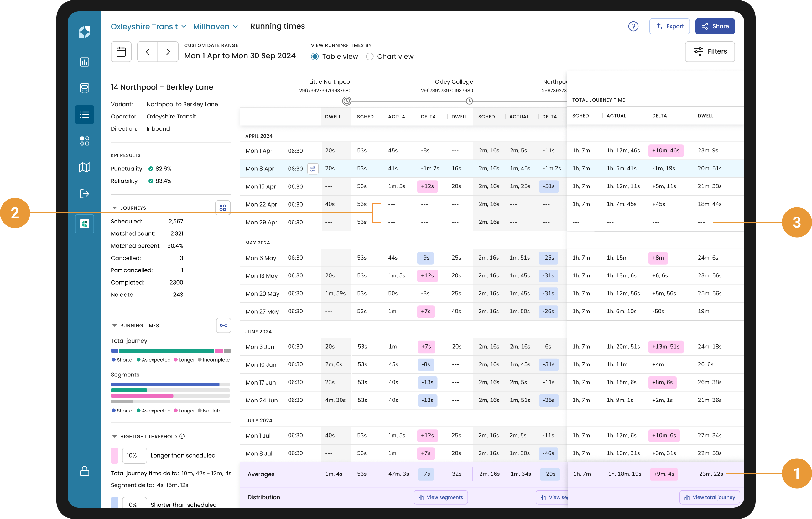The height and width of the screenshot is (519, 812).
Task: Select the Chart view radio button
Action: (x=370, y=57)
